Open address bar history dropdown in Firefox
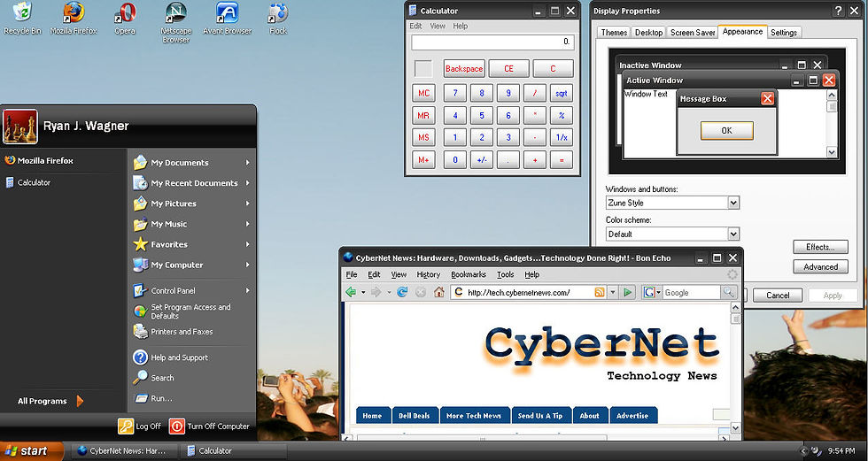This screenshot has height=461, width=868. point(613,292)
